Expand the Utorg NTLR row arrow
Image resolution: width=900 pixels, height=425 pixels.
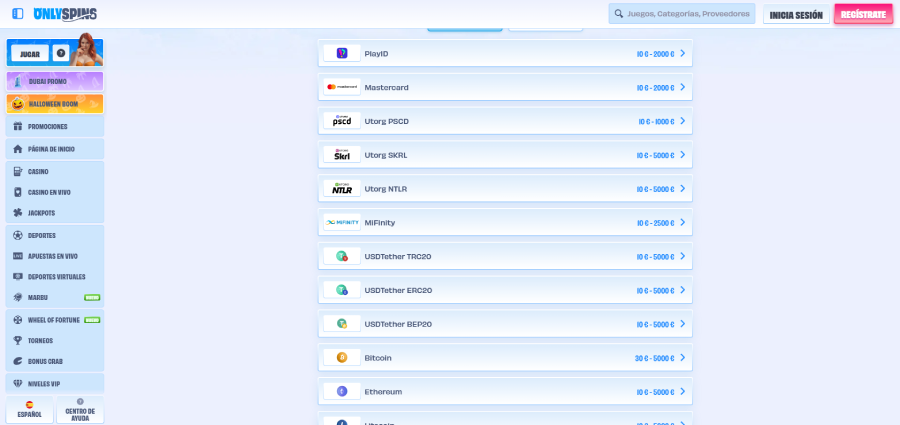682,189
